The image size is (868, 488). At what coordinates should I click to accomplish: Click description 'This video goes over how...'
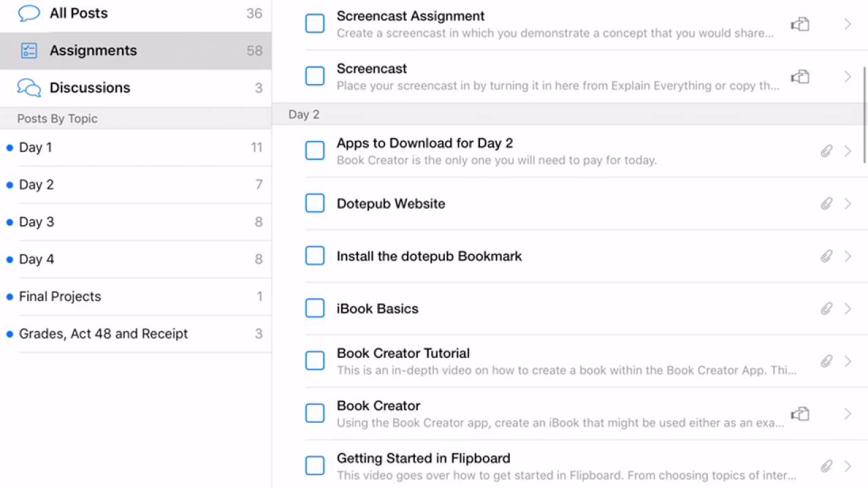566,476
